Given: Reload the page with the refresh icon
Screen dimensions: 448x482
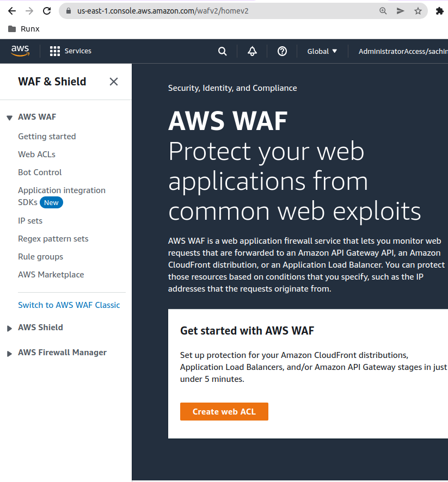Looking at the screenshot, I should (47, 11).
